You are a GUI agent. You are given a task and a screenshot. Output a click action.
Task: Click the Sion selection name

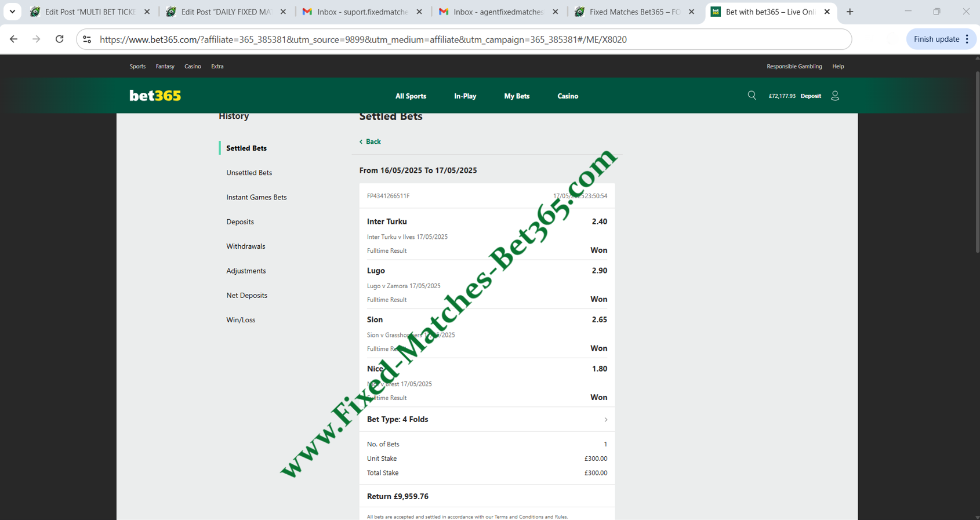[x=375, y=319]
